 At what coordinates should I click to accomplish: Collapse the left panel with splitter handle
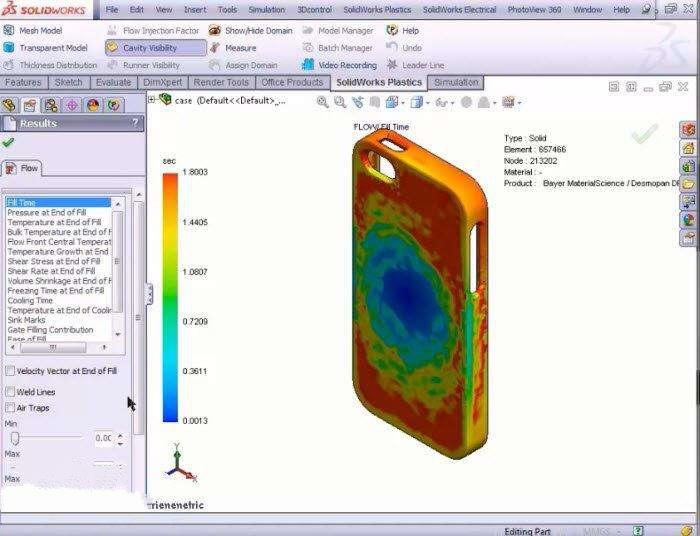(150, 295)
